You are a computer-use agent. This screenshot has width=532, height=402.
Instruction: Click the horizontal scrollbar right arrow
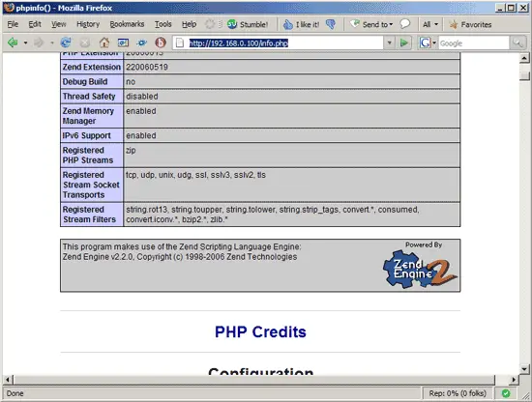(x=514, y=380)
